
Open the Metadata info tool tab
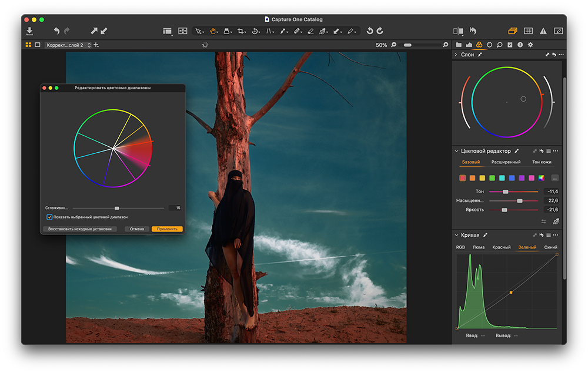pyautogui.click(x=520, y=45)
